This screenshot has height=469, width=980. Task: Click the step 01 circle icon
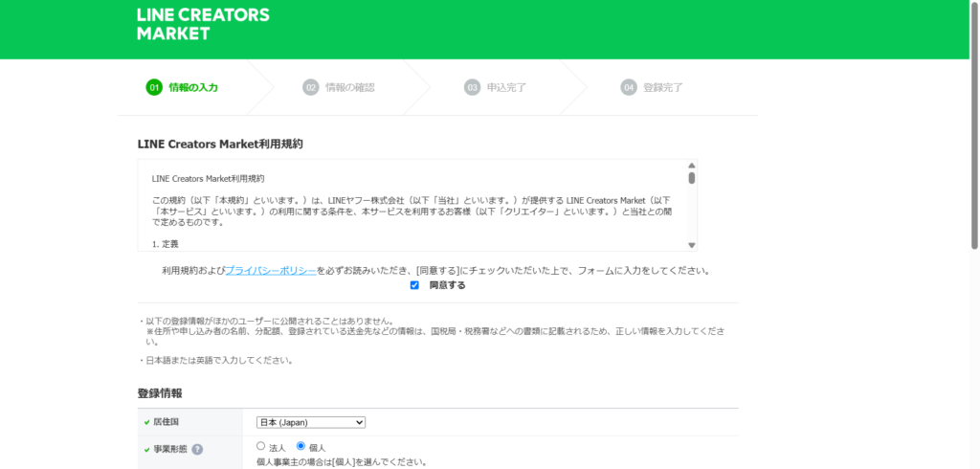tap(154, 87)
